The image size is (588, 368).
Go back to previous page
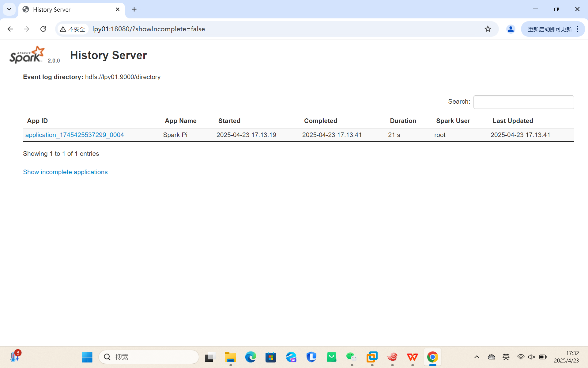(x=10, y=29)
